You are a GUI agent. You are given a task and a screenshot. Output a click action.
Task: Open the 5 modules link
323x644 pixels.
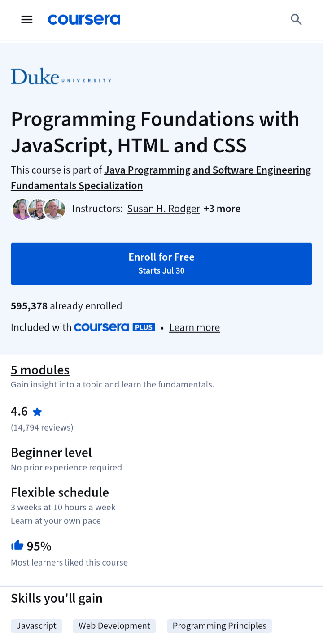tap(40, 370)
